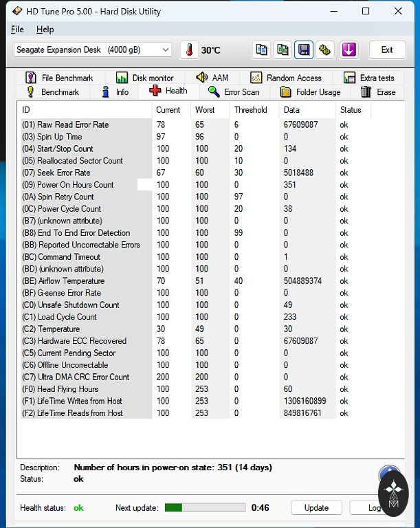
Task: Click the HD Tune Pro title bar icon
Action: click(17, 11)
